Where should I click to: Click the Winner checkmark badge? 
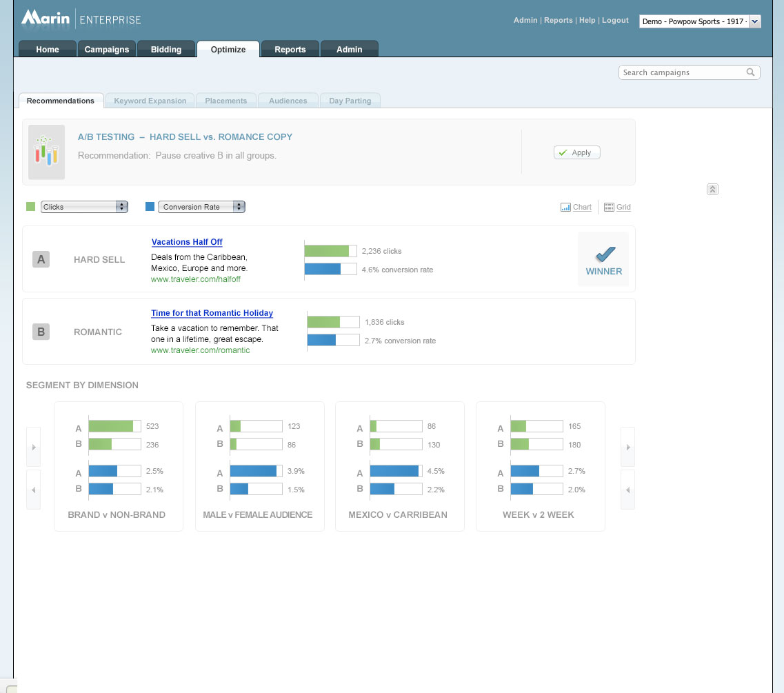click(x=603, y=259)
